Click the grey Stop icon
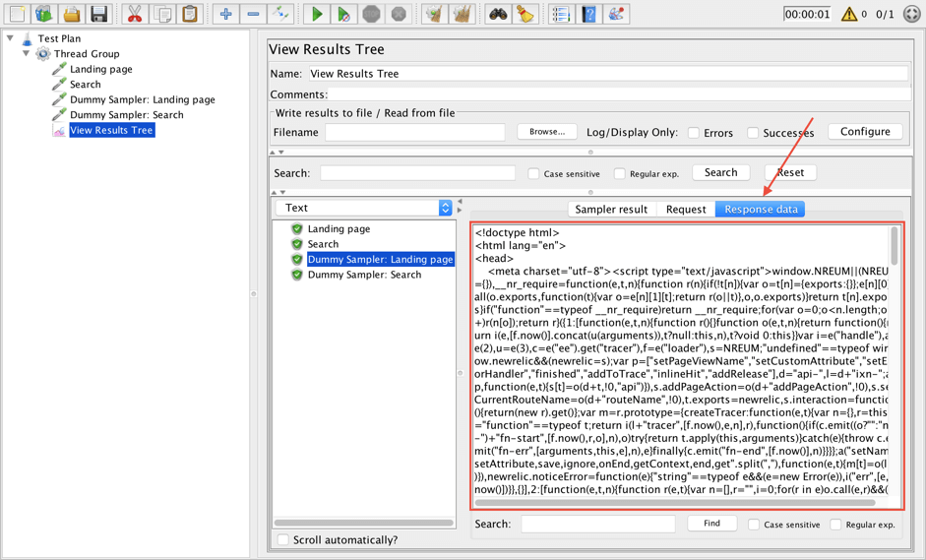The height and width of the screenshot is (560, 926). [x=371, y=14]
